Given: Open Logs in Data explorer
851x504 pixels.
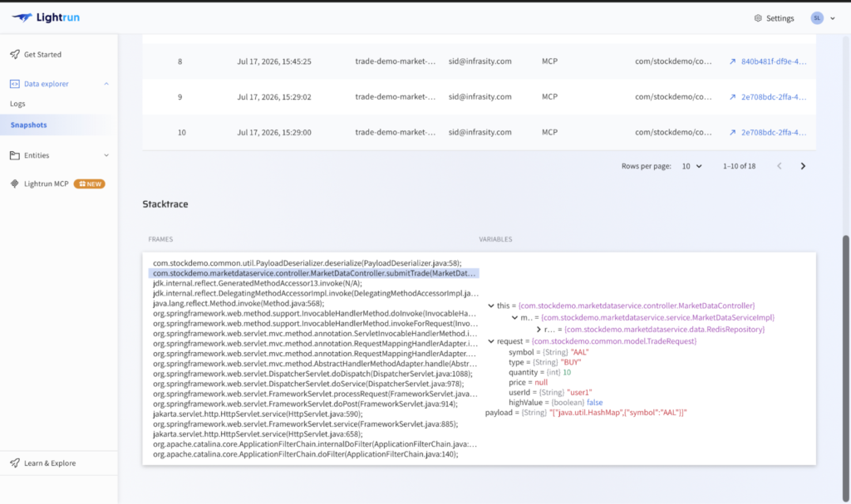Looking at the screenshot, I should tap(17, 104).
